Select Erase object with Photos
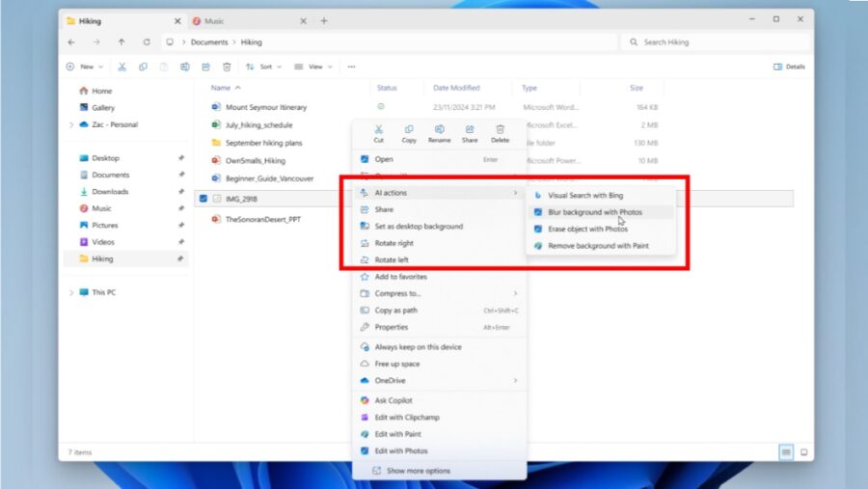868x489 pixels. coord(601,229)
